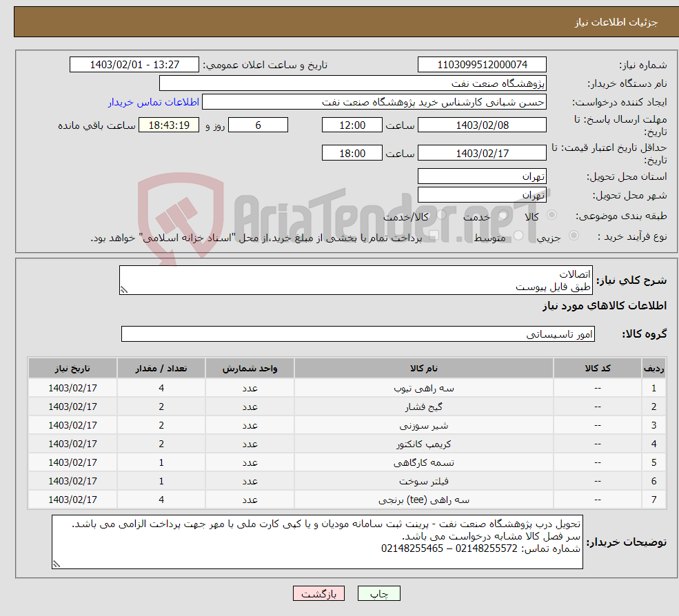Viewport: 679px width, 616px height.
Task: Click the تاریخ نیاز column header
Action: [x=73, y=369]
